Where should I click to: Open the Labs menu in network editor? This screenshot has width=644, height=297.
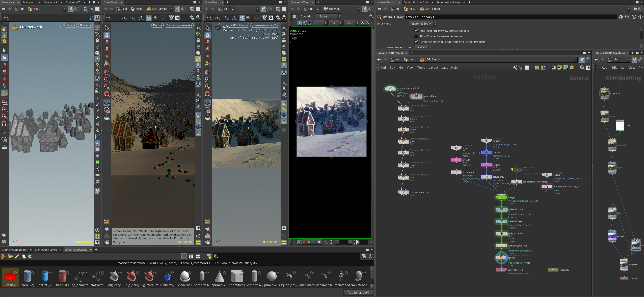click(x=444, y=67)
